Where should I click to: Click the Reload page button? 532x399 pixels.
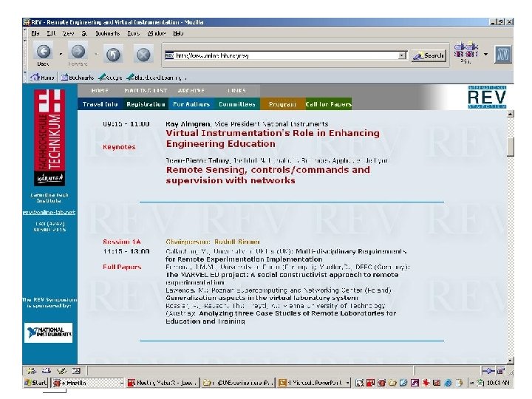pos(113,55)
